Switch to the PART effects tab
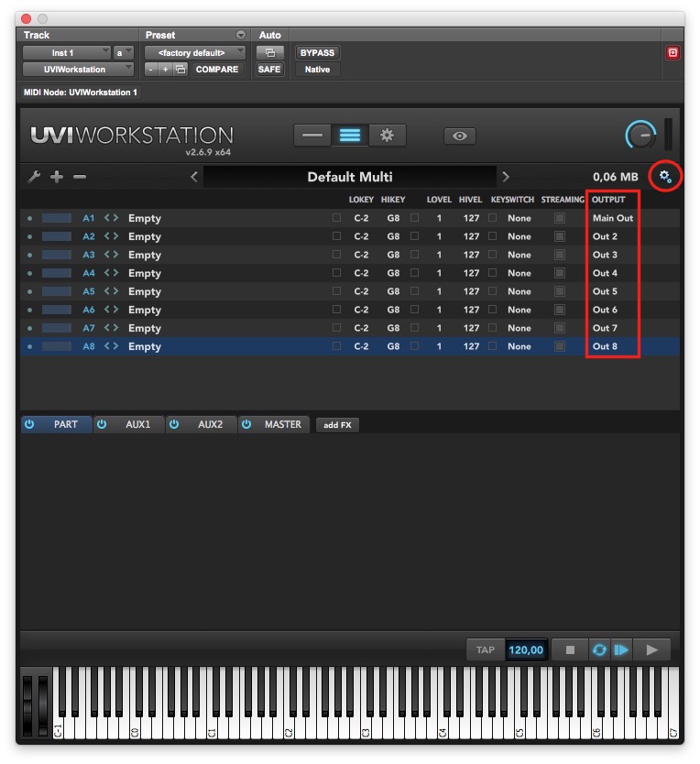 [65, 424]
